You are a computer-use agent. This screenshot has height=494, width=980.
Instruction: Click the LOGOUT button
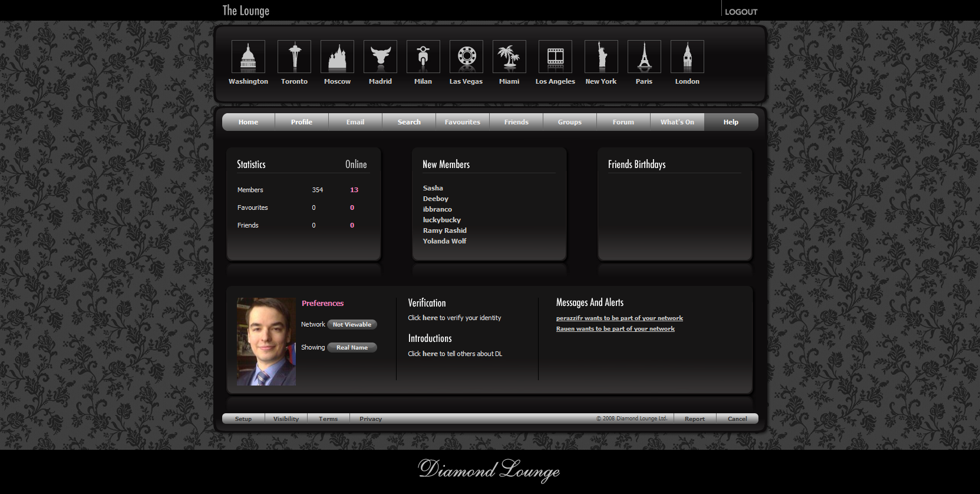[x=741, y=12]
